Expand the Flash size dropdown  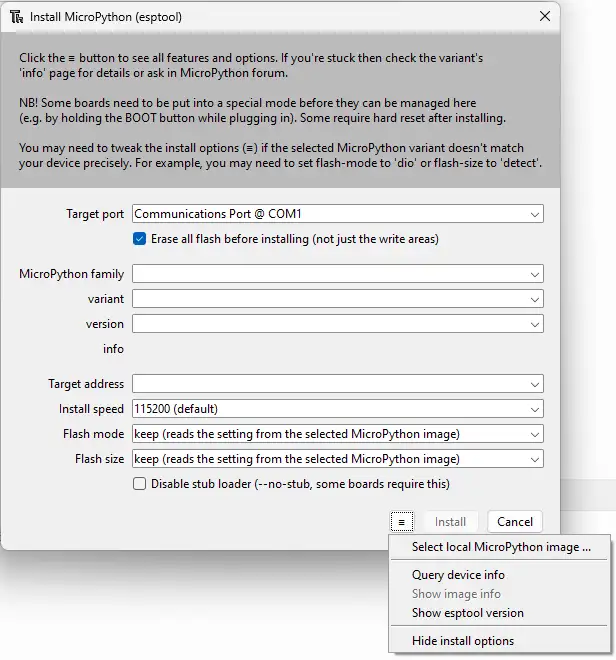[338, 459]
